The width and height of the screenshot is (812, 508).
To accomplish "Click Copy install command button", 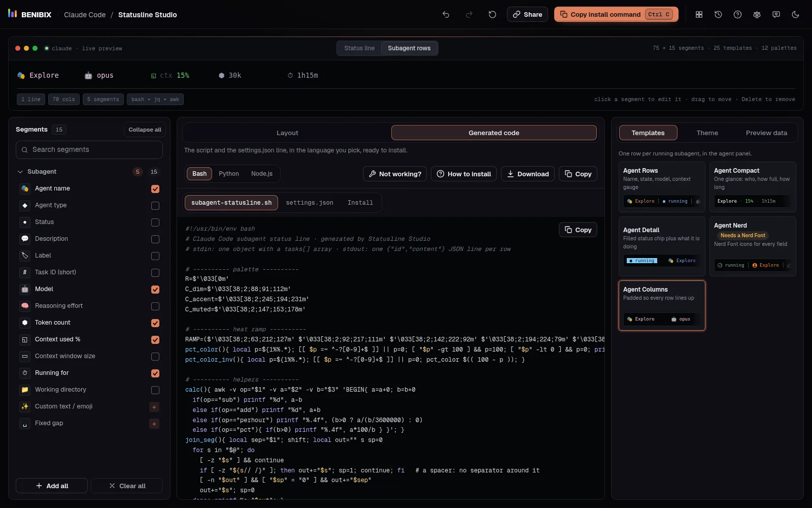I will [x=617, y=14].
